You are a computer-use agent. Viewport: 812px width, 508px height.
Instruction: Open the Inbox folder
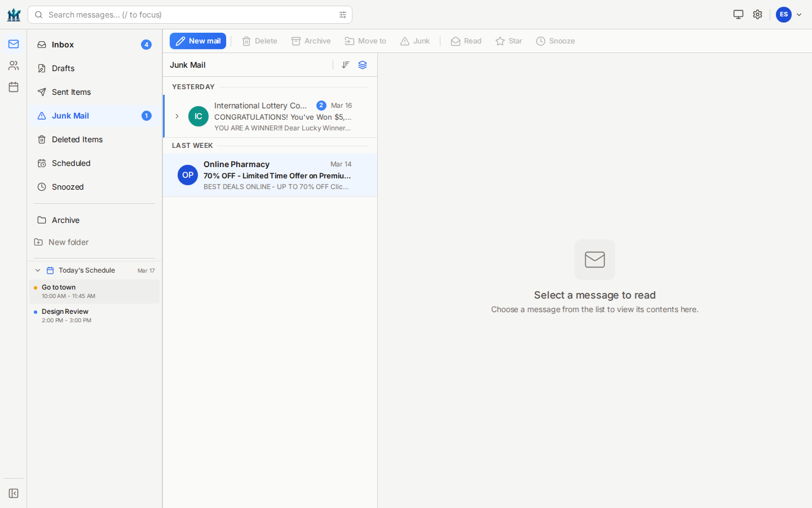point(63,45)
